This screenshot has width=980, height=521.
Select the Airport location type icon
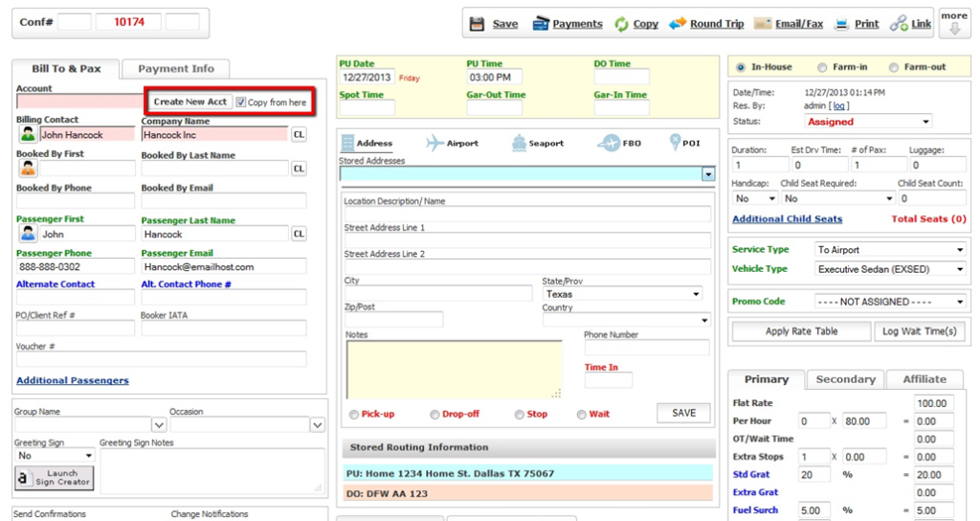pyautogui.click(x=435, y=143)
